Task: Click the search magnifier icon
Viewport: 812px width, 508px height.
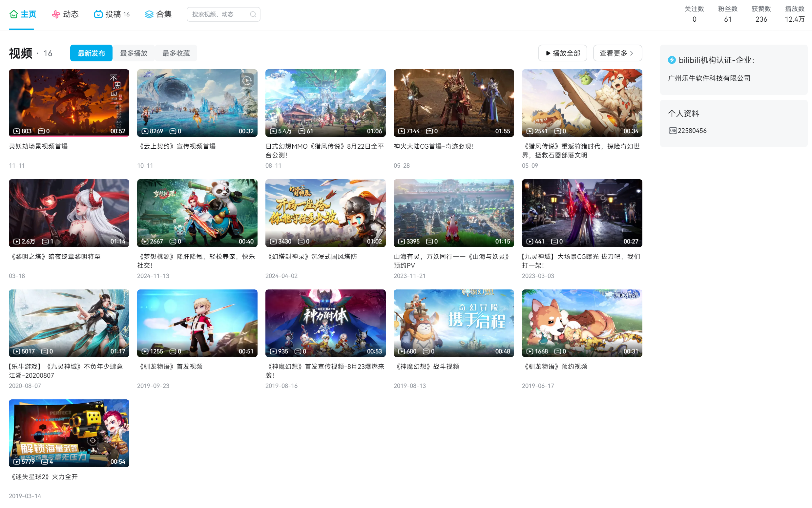Action: tap(253, 14)
